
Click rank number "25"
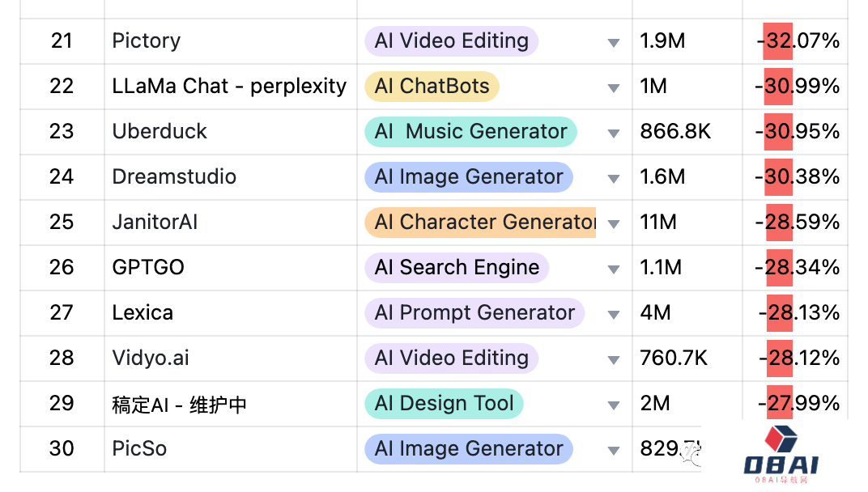pos(62,223)
